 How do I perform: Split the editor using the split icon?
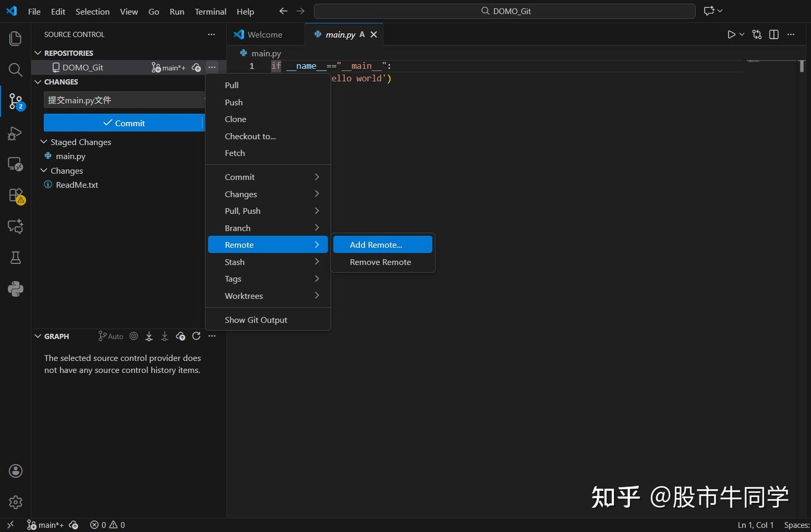click(773, 34)
